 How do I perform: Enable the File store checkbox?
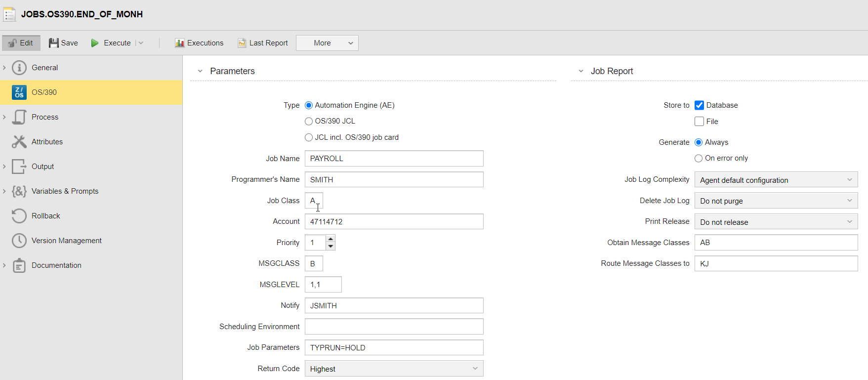point(699,122)
